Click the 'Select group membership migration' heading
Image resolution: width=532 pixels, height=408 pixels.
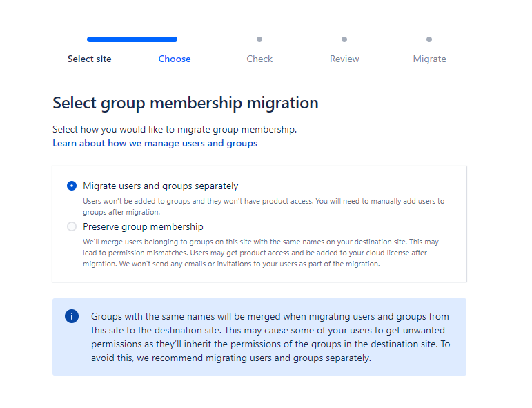pos(185,103)
